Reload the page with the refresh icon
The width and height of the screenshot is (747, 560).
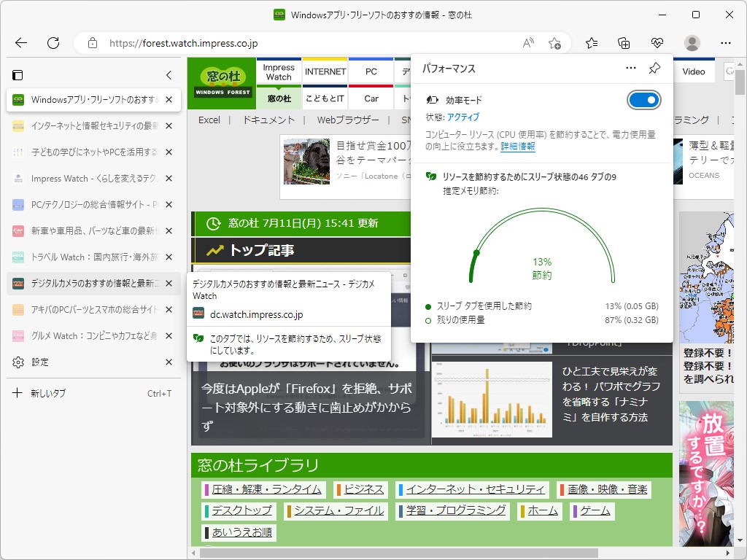(53, 42)
